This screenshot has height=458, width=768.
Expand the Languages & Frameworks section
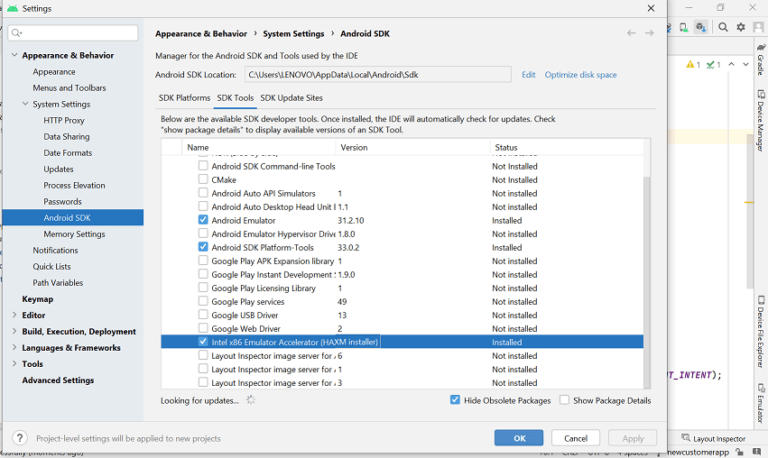point(15,347)
